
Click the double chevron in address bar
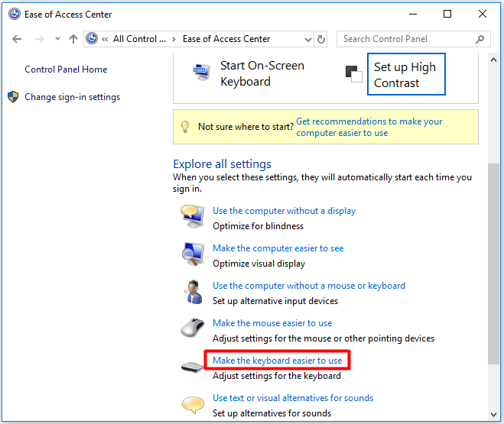pos(105,40)
